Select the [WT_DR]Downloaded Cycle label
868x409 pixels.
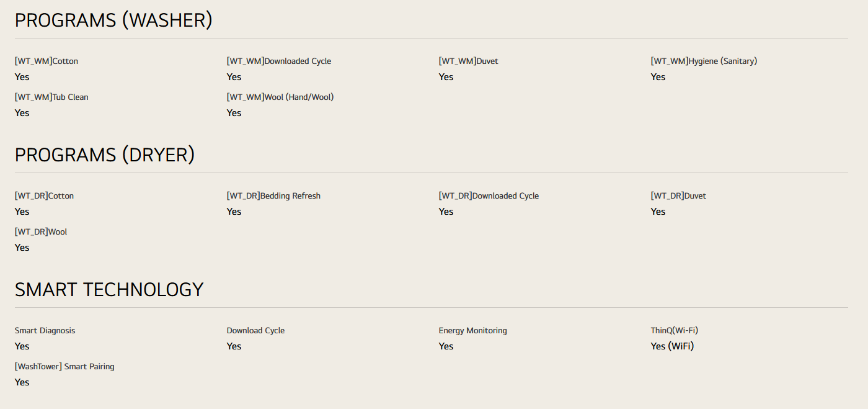[489, 196]
